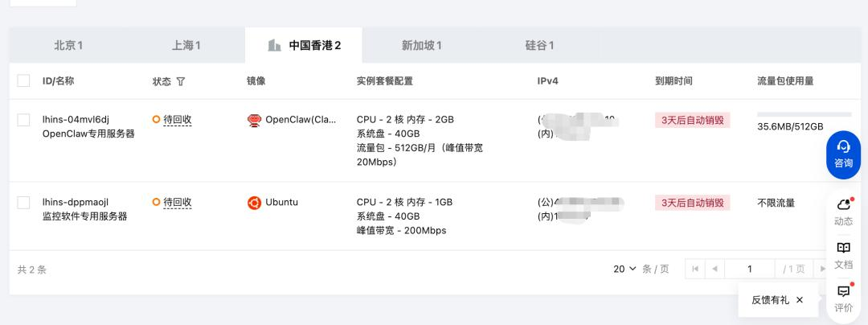Open instance link lhins-04mvl6dj
The width and height of the screenshot is (868, 325).
pos(76,120)
